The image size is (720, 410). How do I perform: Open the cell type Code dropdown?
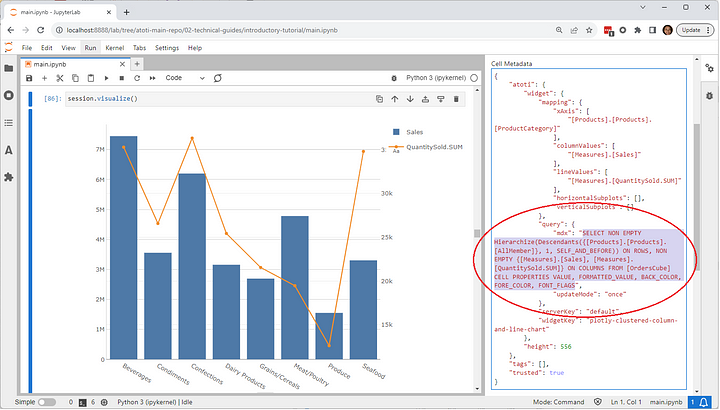tap(185, 78)
